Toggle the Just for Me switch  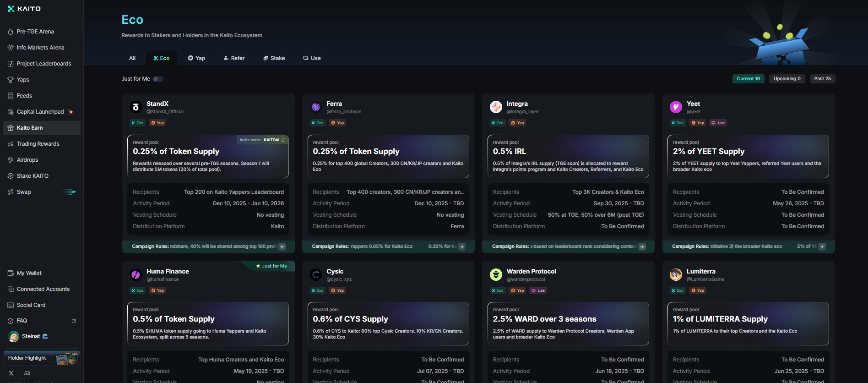[x=158, y=79]
